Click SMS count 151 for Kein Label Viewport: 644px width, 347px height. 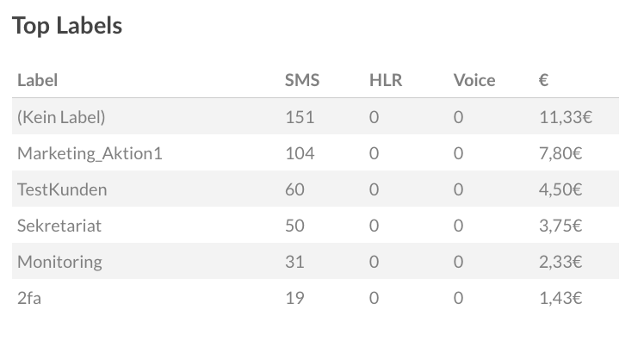[x=300, y=117]
